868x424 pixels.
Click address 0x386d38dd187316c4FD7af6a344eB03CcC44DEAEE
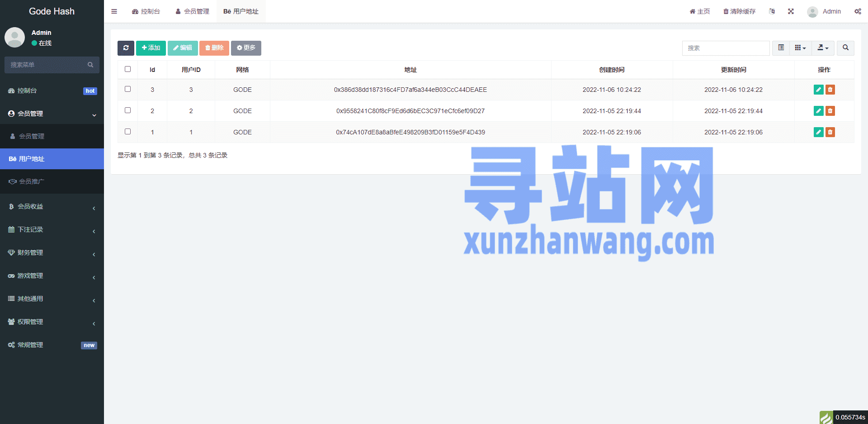pos(410,90)
